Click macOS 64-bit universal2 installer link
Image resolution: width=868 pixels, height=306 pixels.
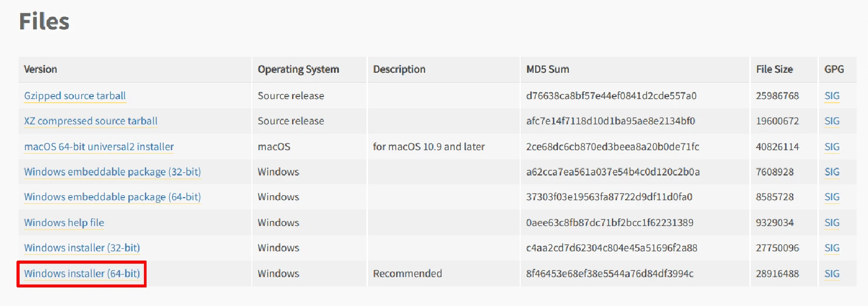tap(99, 147)
